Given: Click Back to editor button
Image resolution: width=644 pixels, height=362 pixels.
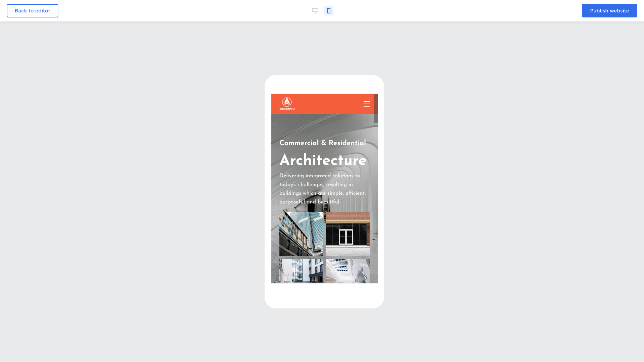Looking at the screenshot, I should (33, 11).
